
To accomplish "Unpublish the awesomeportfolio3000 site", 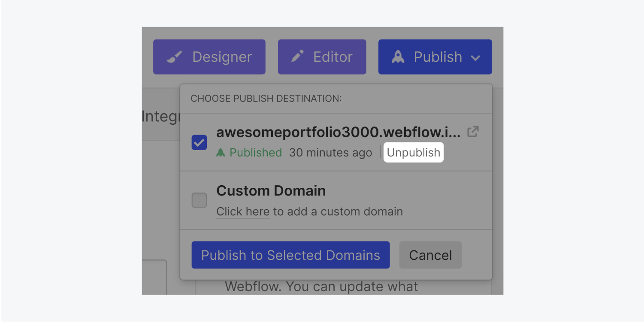I will point(413,152).
